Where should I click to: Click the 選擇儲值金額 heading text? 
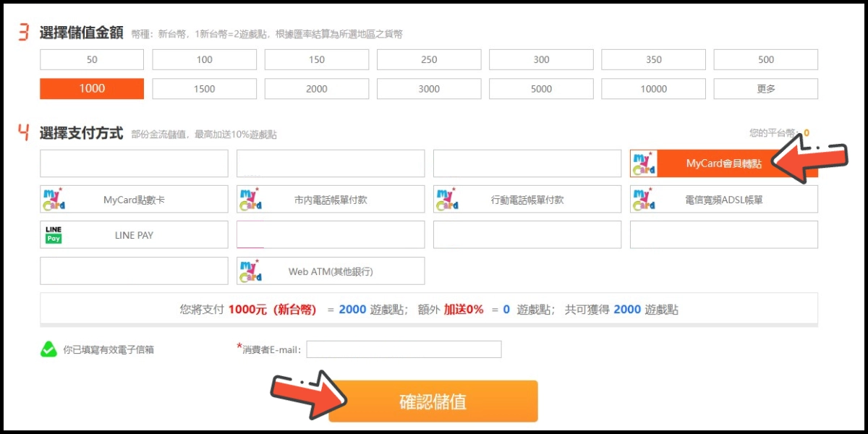tap(81, 33)
